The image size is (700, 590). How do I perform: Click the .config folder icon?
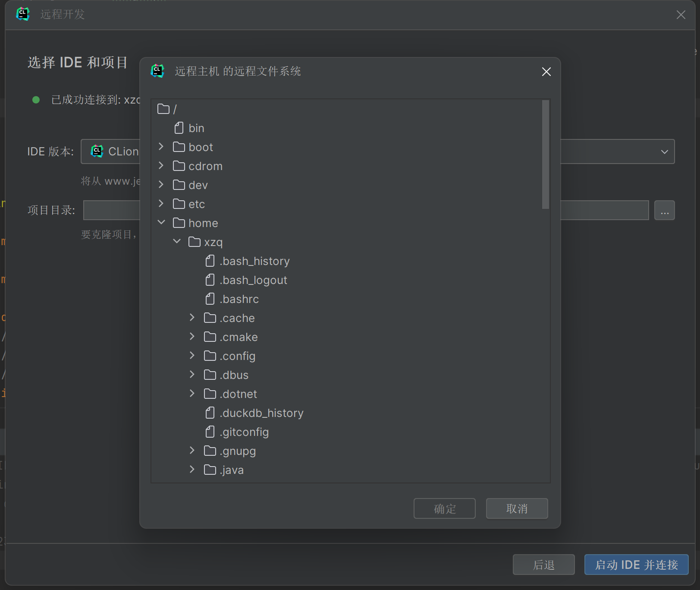(x=210, y=356)
